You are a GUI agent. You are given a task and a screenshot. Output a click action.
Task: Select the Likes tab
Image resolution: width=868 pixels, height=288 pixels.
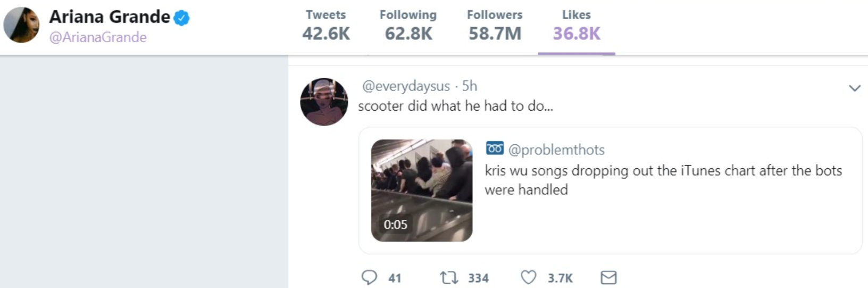(x=577, y=26)
